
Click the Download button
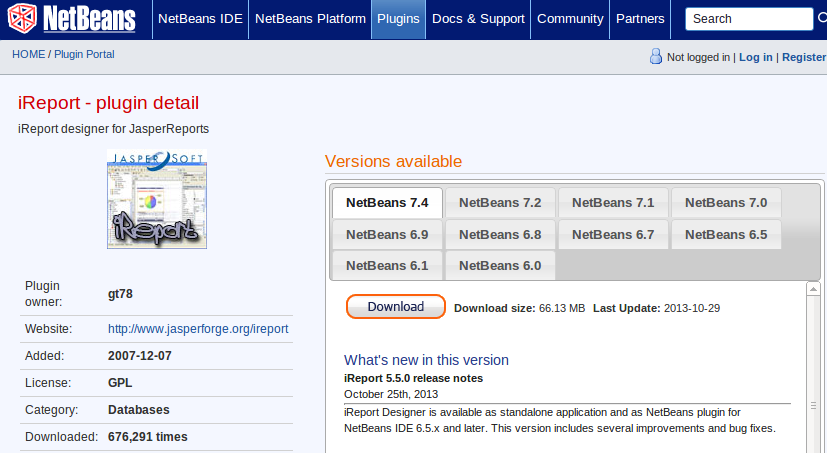click(396, 307)
